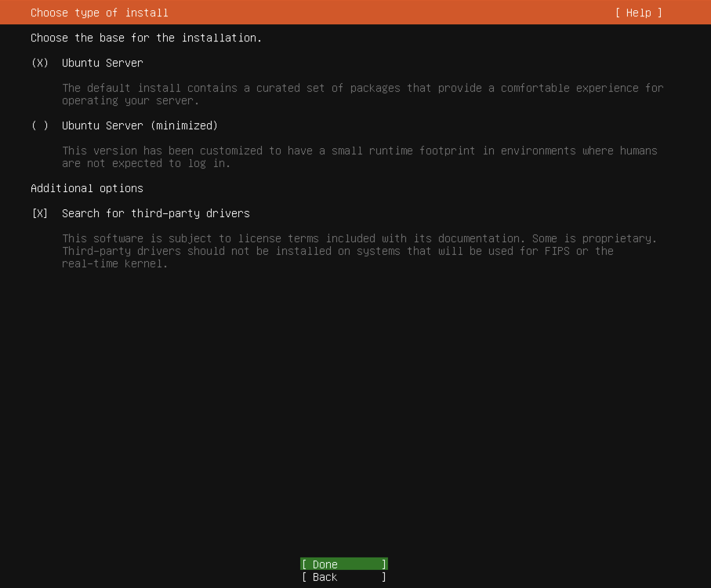Choose Ubuntu Server (minimized) radio option
The image size is (711, 588).
(40, 125)
